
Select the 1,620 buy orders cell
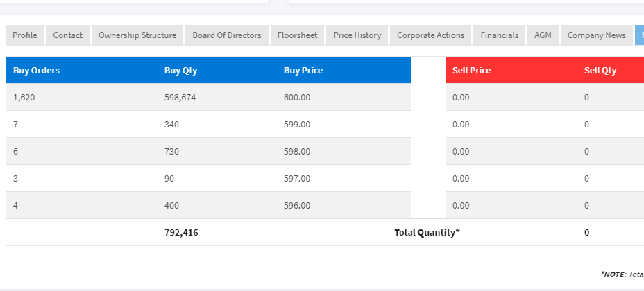[24, 98]
